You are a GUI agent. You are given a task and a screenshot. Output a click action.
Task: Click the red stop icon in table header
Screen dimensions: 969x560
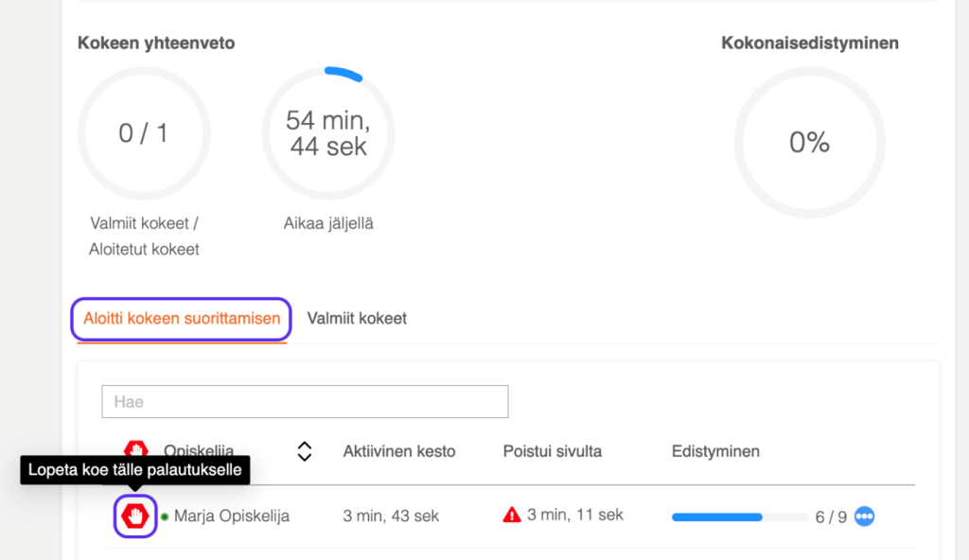point(136,449)
